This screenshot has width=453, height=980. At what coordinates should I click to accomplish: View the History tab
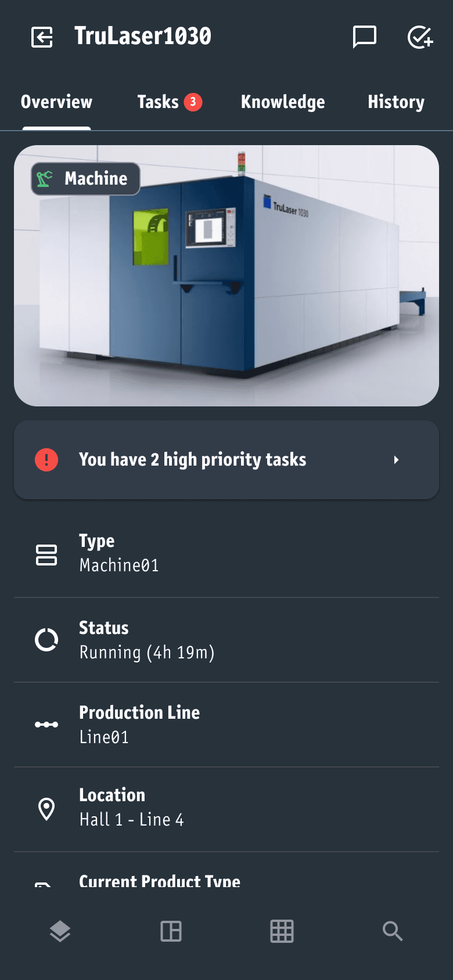[x=396, y=102]
